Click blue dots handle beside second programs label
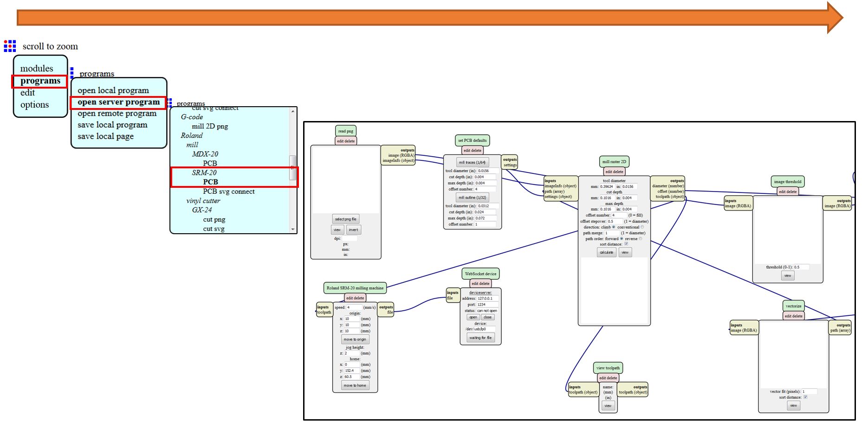The height and width of the screenshot is (422, 868). pos(170,103)
